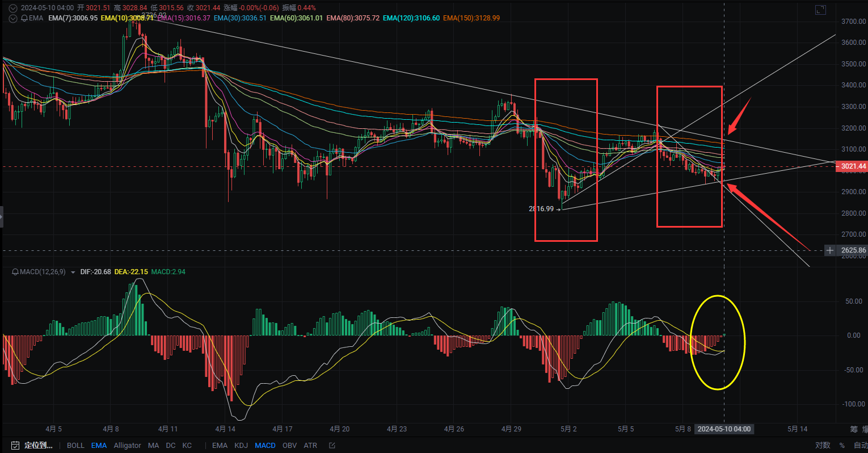Open the indicator edit icon after ATR

331,446
